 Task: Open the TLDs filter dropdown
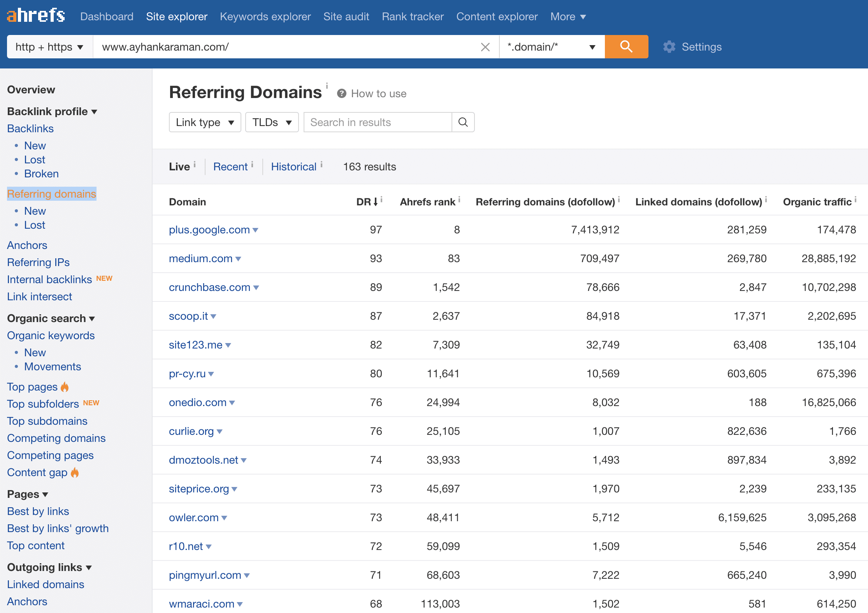click(x=272, y=122)
